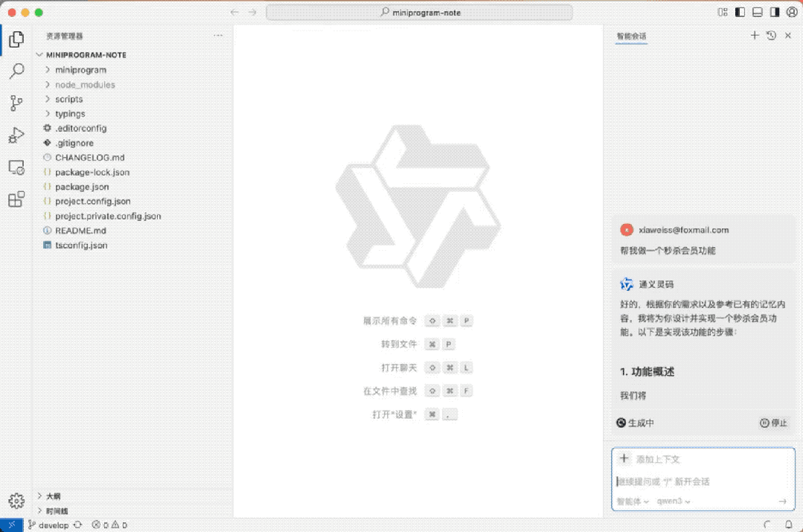The height and width of the screenshot is (532, 803).
Task: Click the remote window status bar icon
Action: (x=11, y=525)
